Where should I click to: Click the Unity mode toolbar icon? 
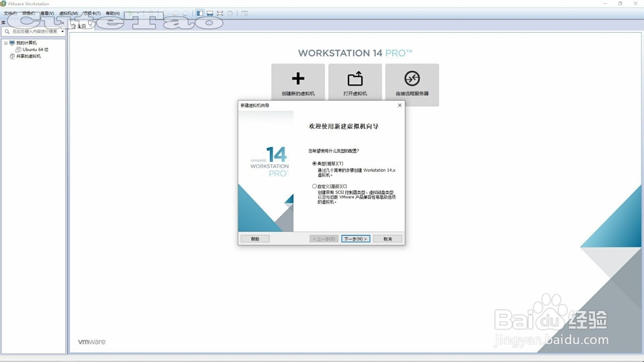click(x=231, y=13)
